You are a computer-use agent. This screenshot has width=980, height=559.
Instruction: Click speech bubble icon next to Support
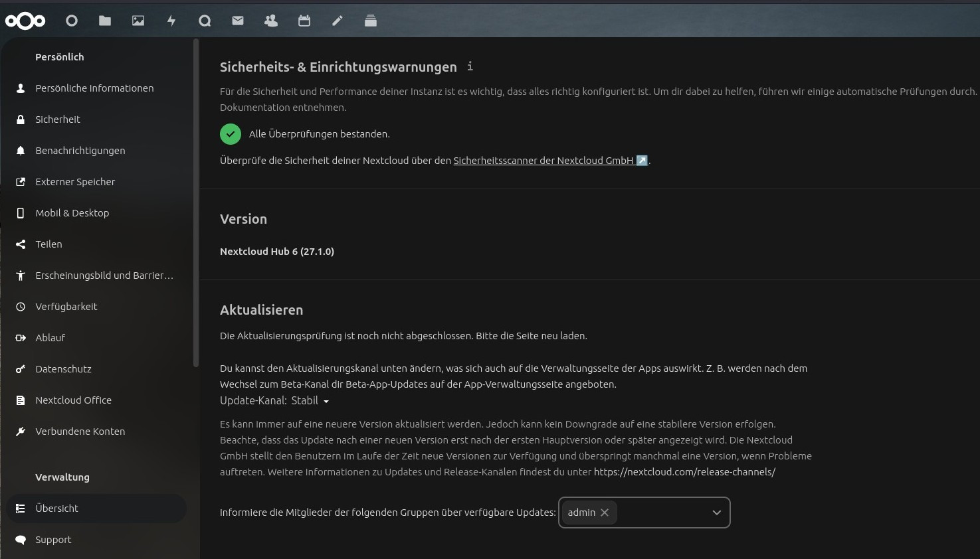pyautogui.click(x=21, y=540)
